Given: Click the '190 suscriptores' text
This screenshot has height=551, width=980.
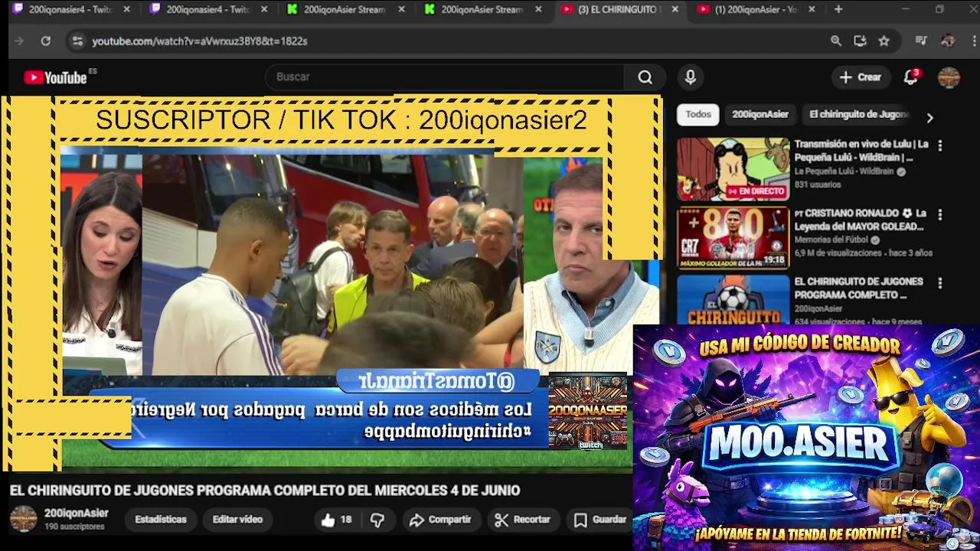Looking at the screenshot, I should click(x=74, y=527).
